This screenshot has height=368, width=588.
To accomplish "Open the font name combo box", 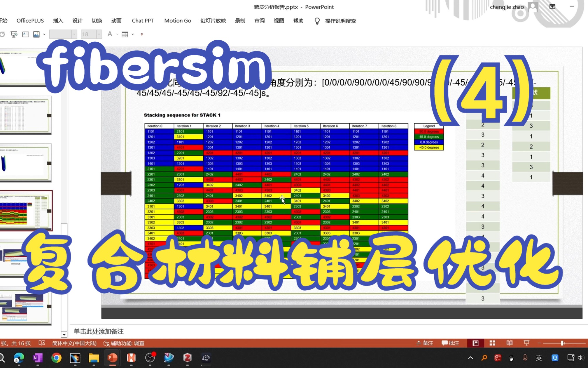I will point(63,34).
